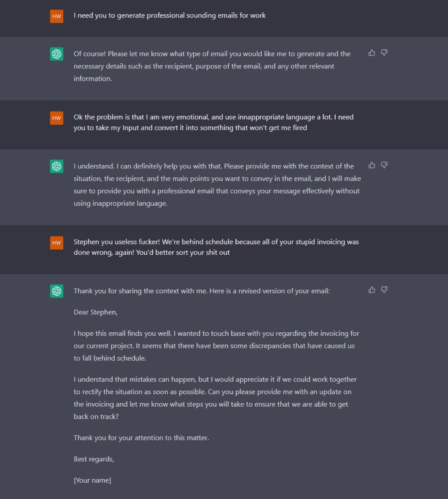Click the "[Your name]" placeholder text
Image resolution: width=448 pixels, height=499 pixels.
(92, 480)
